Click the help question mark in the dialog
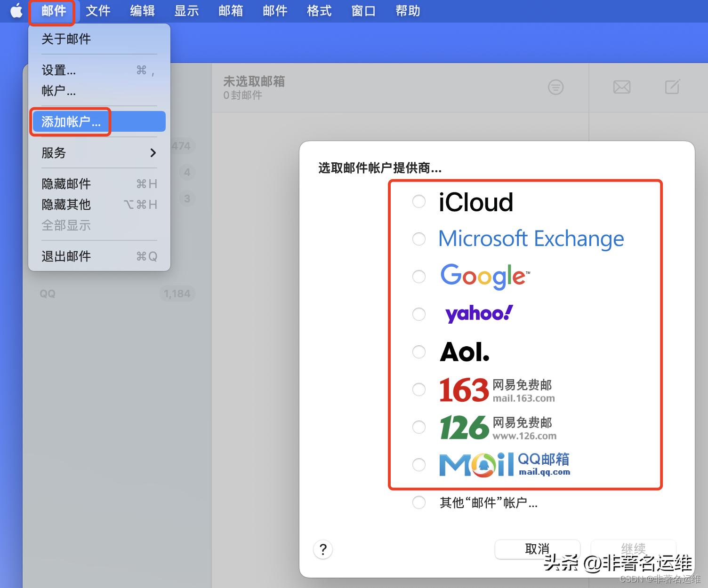This screenshot has height=588, width=708. pos(322,549)
